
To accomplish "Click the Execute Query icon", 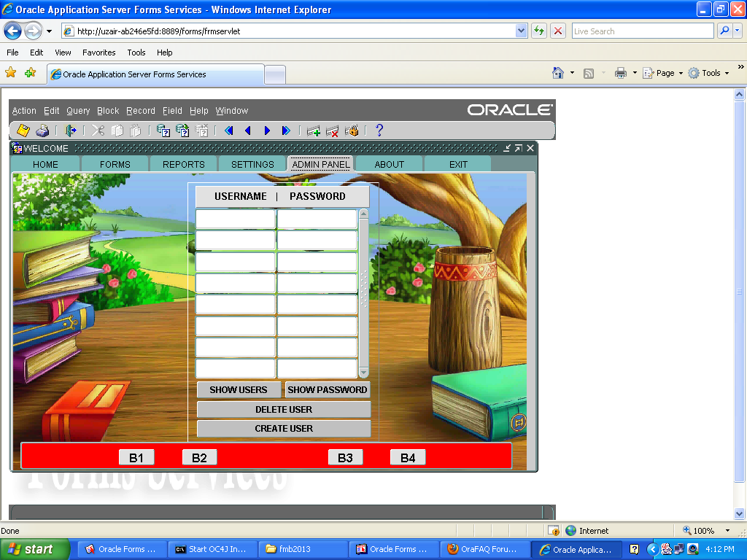I will (x=182, y=130).
